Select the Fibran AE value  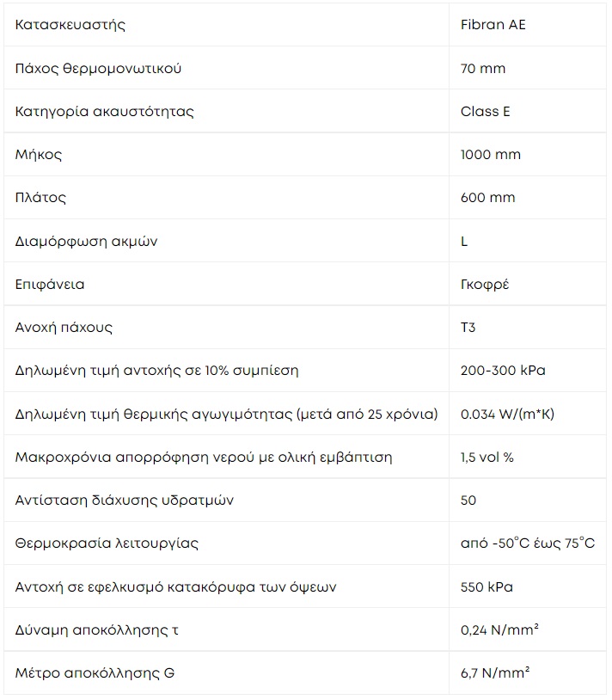(x=493, y=25)
